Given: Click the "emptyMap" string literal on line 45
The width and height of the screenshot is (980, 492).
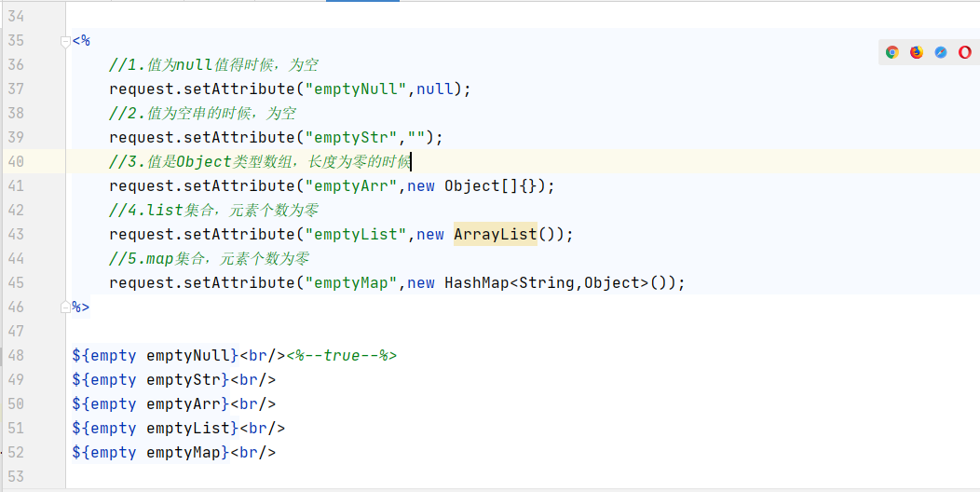Looking at the screenshot, I should 351,282.
